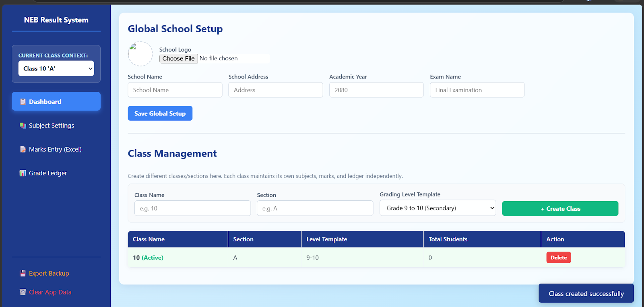Click the School Address input field
The height and width of the screenshot is (307, 644).
tap(276, 90)
